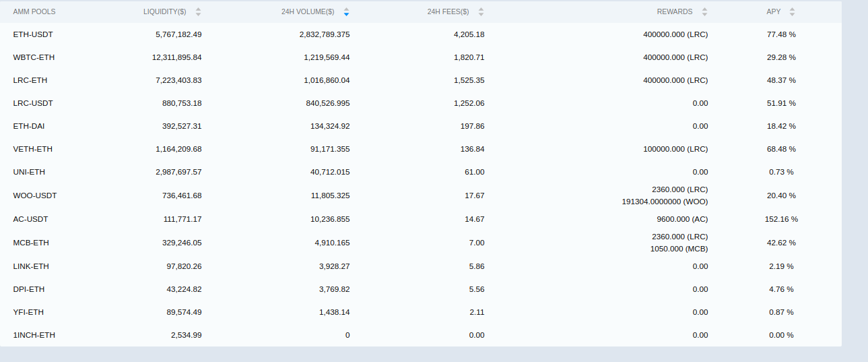Click sort arrows beside 24H Fees

coord(482,12)
